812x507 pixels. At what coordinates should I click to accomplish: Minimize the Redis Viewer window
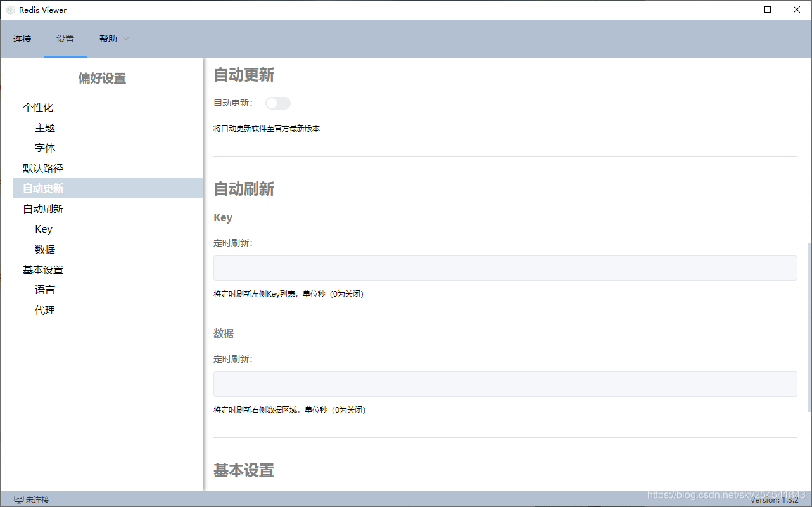(x=739, y=10)
